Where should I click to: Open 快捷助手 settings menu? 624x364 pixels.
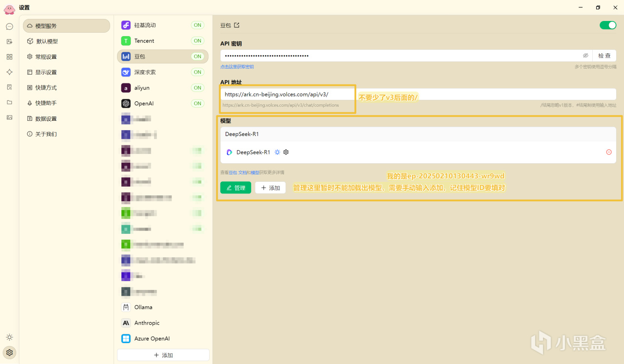tap(66, 103)
